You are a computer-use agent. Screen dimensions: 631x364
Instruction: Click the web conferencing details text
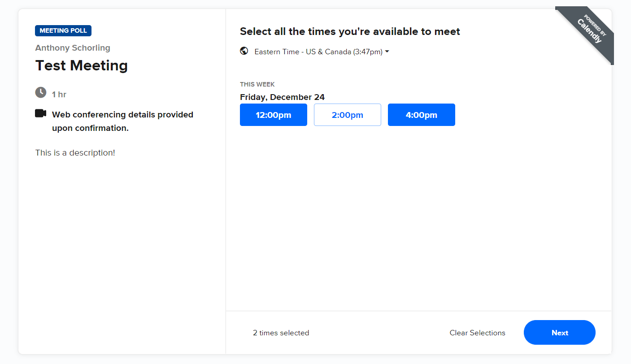tap(122, 121)
